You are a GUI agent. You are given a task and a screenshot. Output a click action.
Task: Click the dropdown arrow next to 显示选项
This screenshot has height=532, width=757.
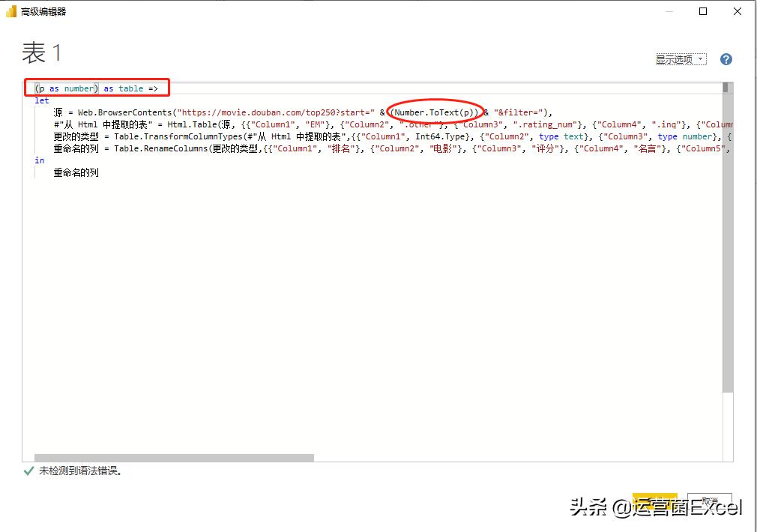699,58
